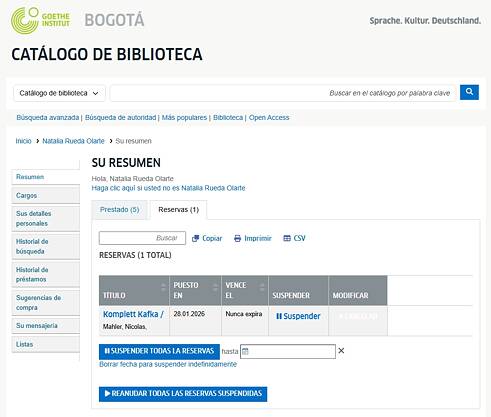Open the calendar icon in hasta field
Screen dimensions: 491x417
click(x=245, y=351)
